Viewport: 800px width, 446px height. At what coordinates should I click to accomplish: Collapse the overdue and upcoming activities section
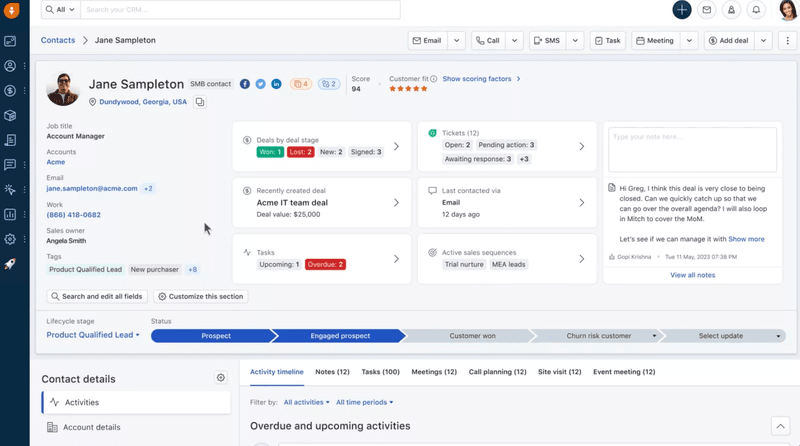780,426
